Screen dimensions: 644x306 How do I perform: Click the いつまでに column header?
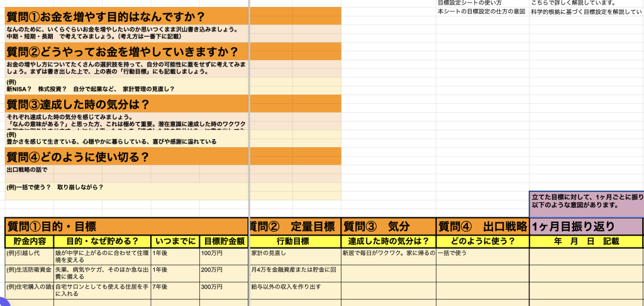pyautogui.click(x=175, y=241)
